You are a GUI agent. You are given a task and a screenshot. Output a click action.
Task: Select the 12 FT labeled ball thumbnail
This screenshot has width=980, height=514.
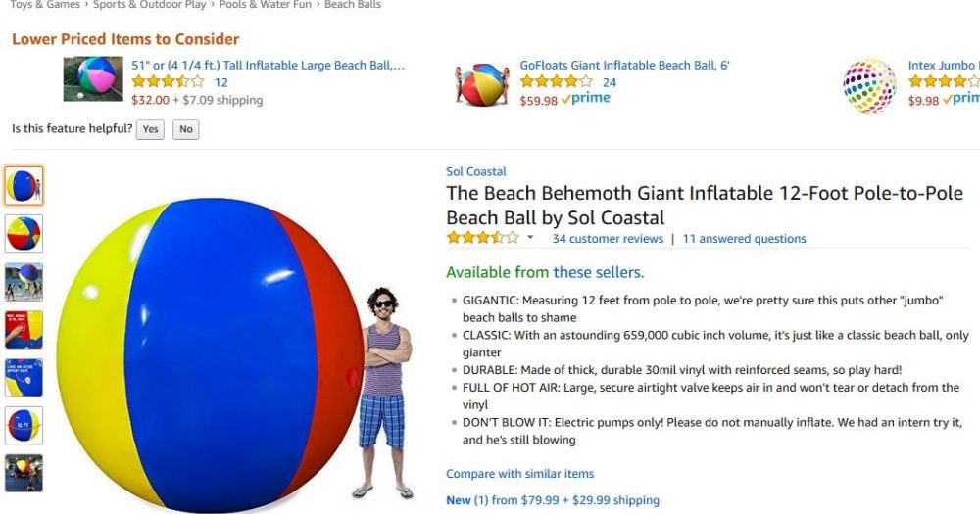pyautogui.click(x=24, y=425)
